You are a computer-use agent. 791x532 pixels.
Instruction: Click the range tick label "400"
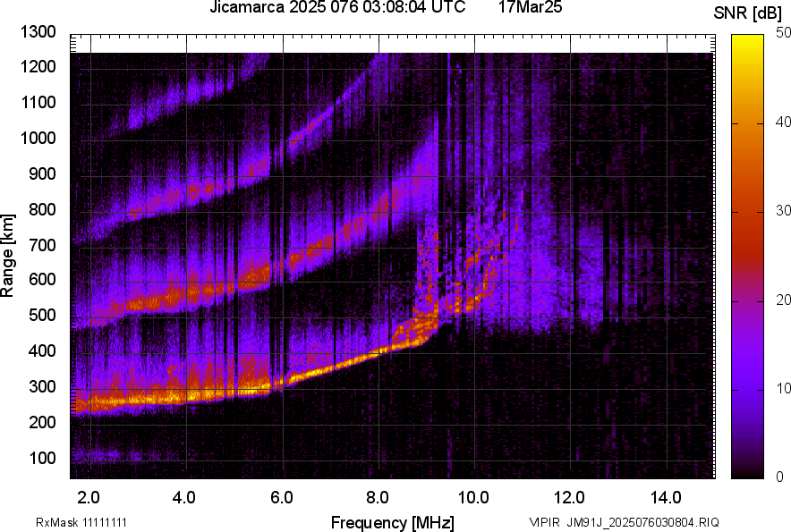click(x=42, y=351)
